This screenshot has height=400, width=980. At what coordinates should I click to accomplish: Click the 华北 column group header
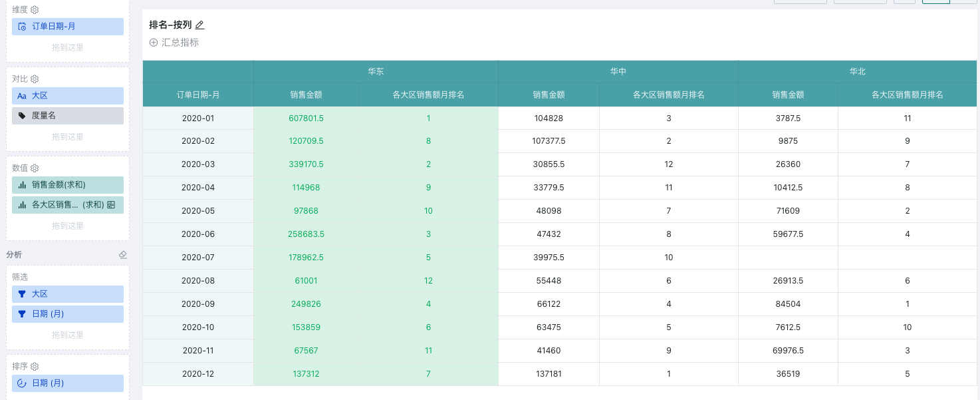857,72
